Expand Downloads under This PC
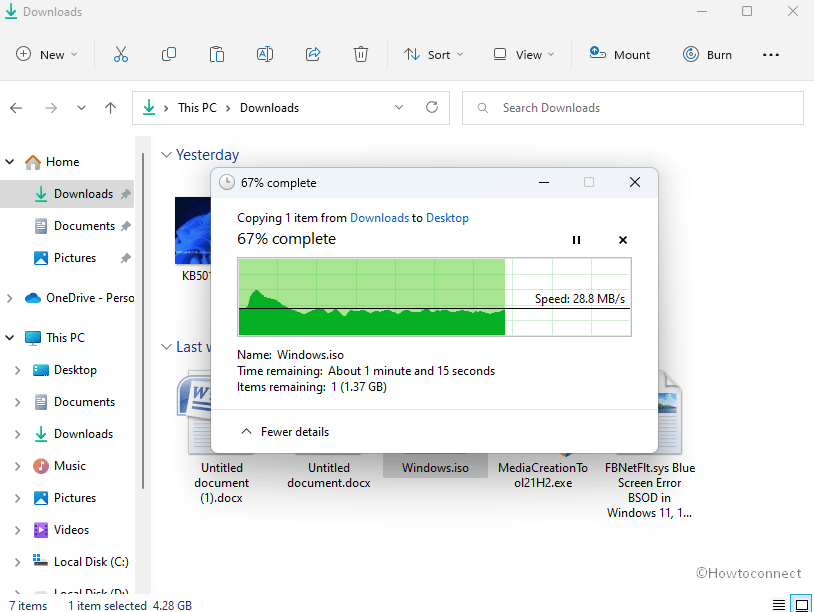 point(18,434)
